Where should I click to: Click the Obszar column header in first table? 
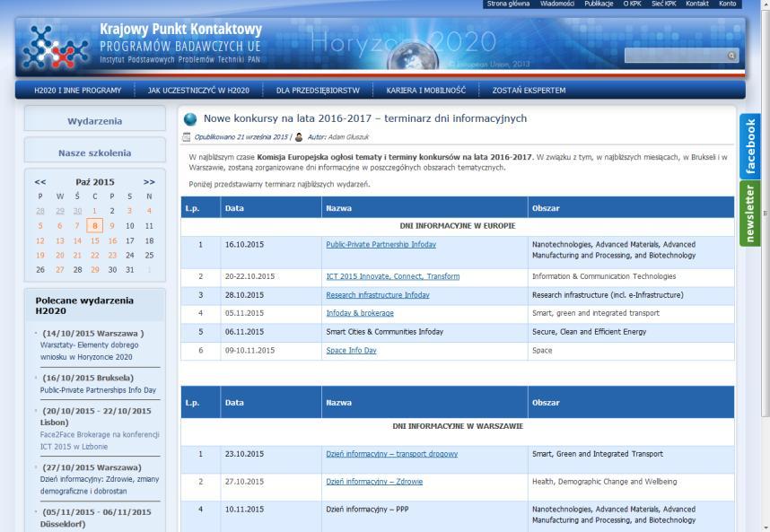pyautogui.click(x=631, y=207)
